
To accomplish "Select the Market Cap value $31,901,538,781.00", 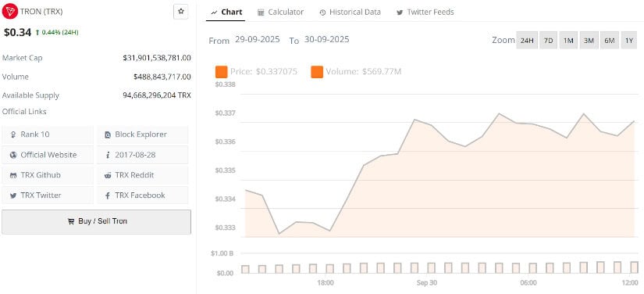I will 157,58.
